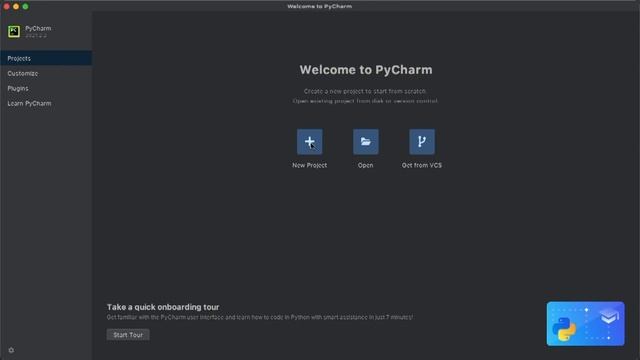Screen dimensions: 640x360
Task: Click the New Project label text
Action: pyautogui.click(x=309, y=165)
